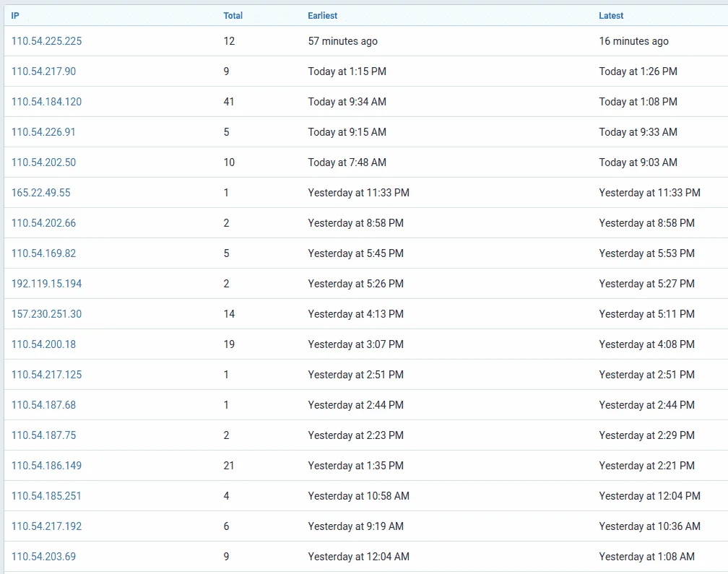Viewport: 728px width, 574px height.
Task: Open IP address 110.54.225.225
Action: pyautogui.click(x=46, y=41)
